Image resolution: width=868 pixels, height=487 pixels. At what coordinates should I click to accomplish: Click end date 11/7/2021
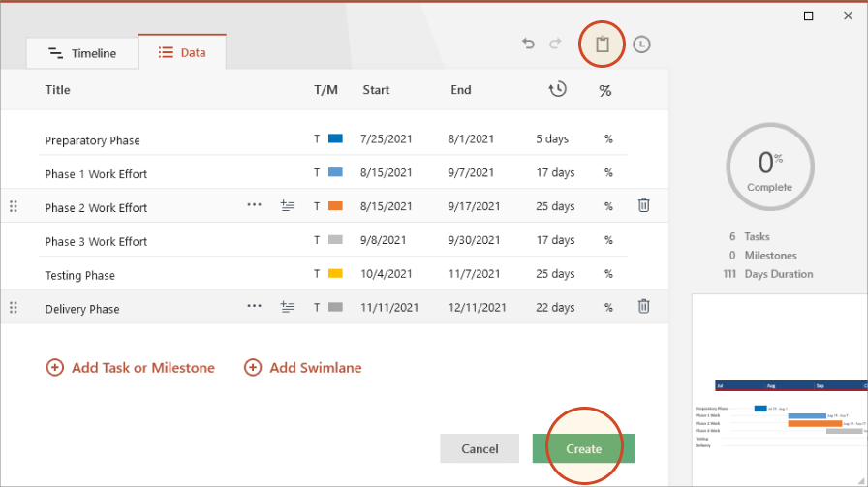(475, 274)
